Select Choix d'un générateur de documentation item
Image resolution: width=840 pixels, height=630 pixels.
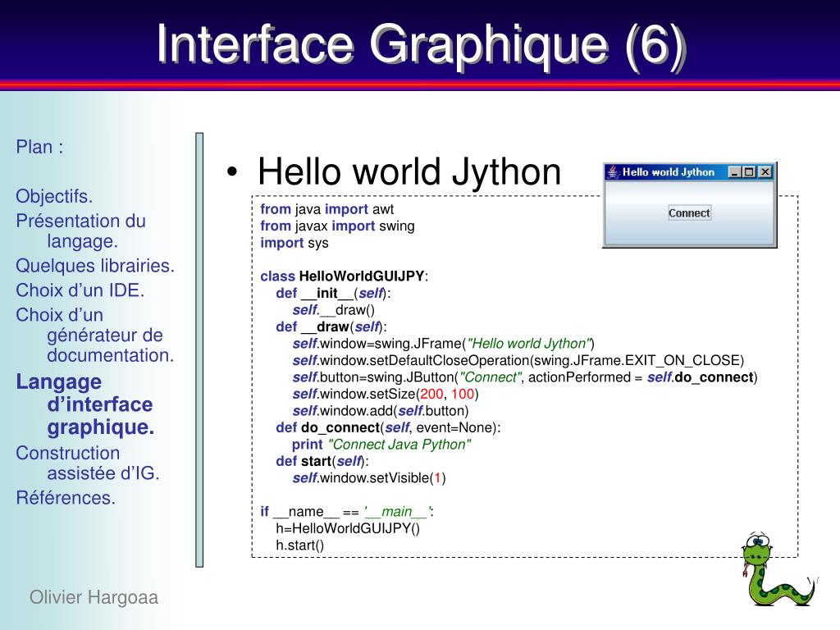[95, 335]
